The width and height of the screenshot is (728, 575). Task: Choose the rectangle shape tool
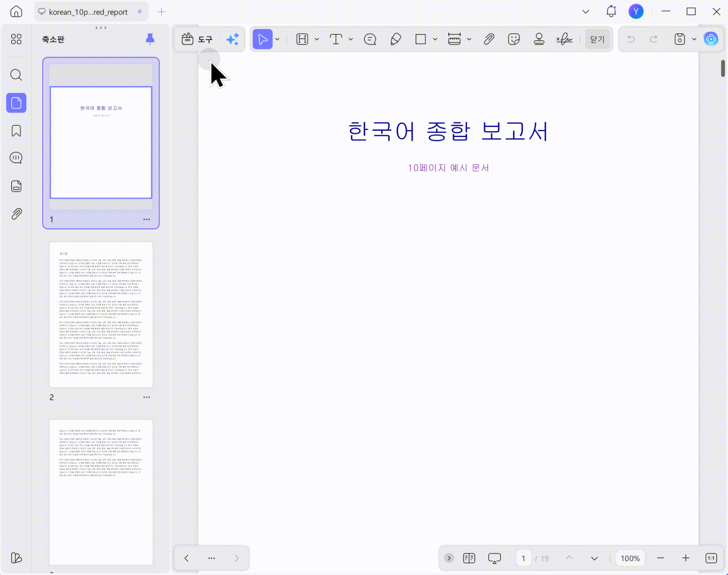[421, 40]
